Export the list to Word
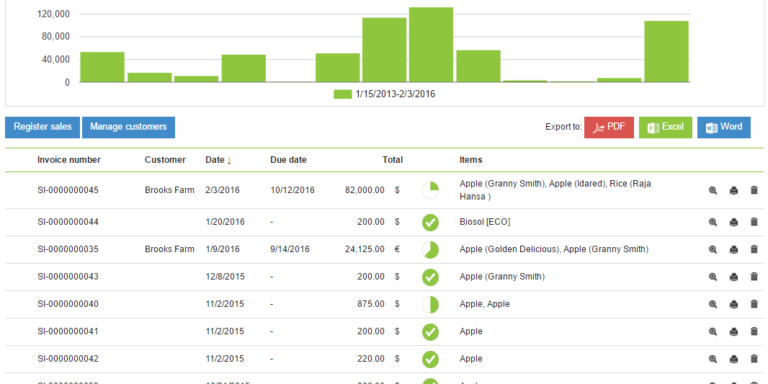 click(724, 127)
